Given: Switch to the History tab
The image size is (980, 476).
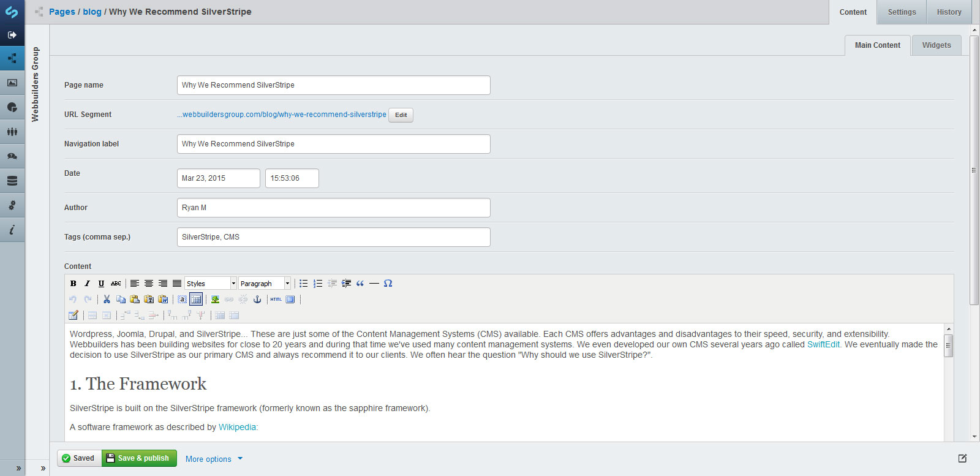Looking at the screenshot, I should (x=949, y=12).
